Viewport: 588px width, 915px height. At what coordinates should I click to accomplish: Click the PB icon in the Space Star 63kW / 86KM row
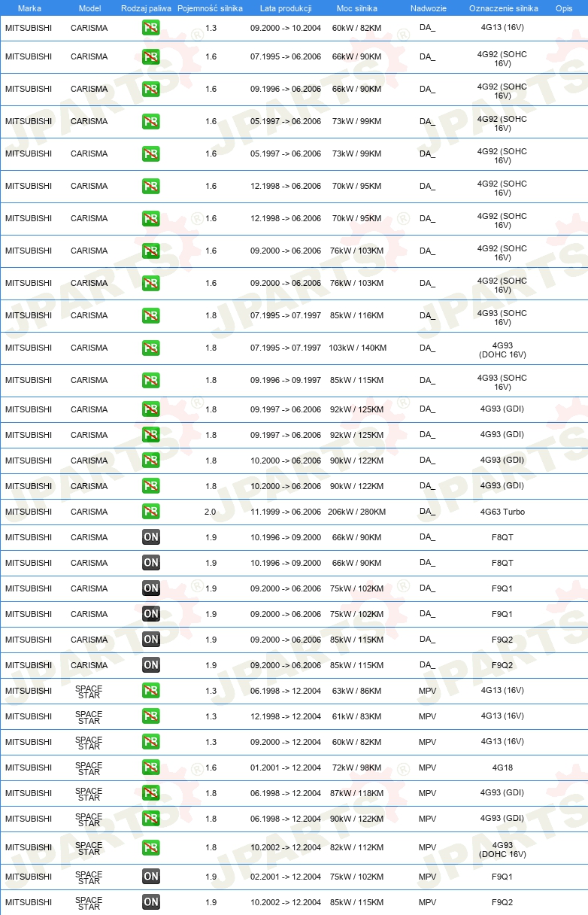click(151, 691)
